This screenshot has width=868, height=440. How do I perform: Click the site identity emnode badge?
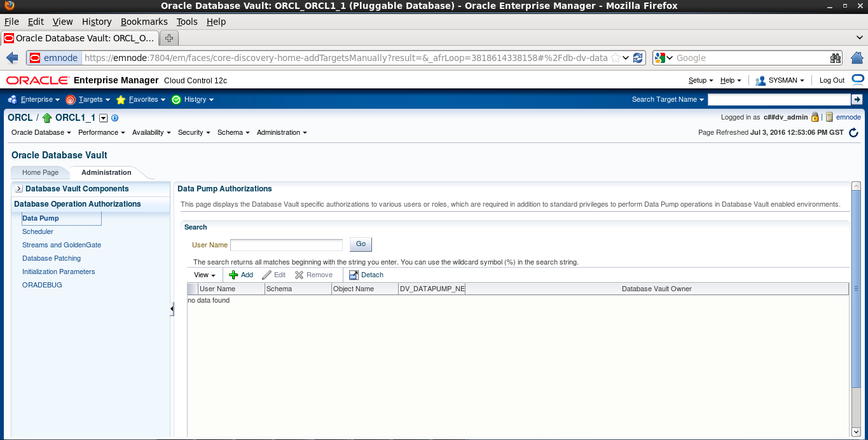[x=54, y=58]
